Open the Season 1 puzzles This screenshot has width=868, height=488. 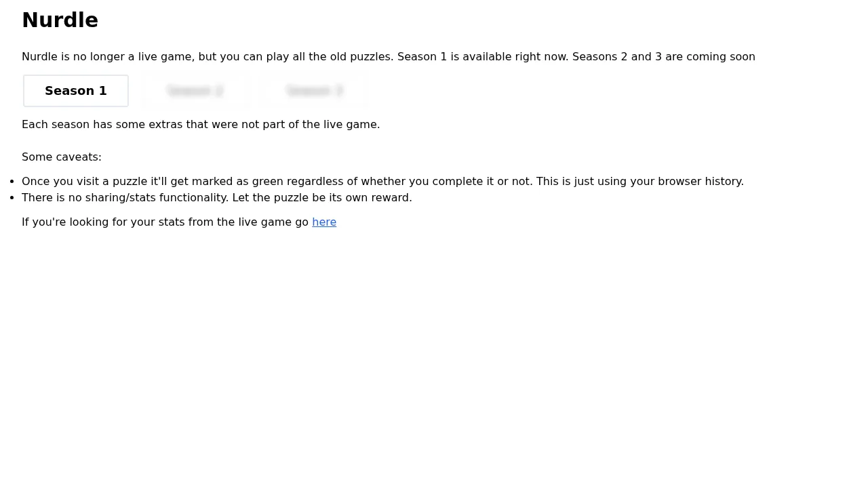[x=76, y=91]
